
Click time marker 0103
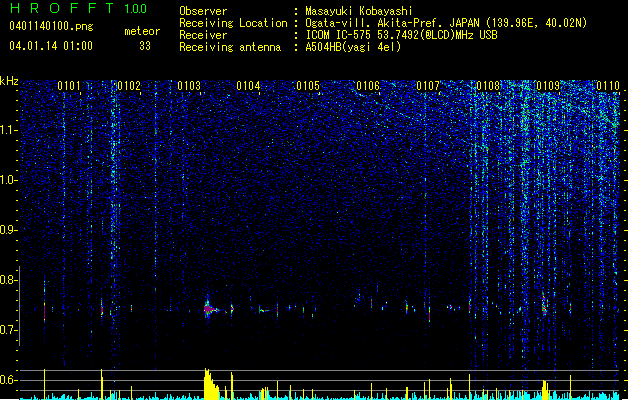pyautogui.click(x=189, y=86)
